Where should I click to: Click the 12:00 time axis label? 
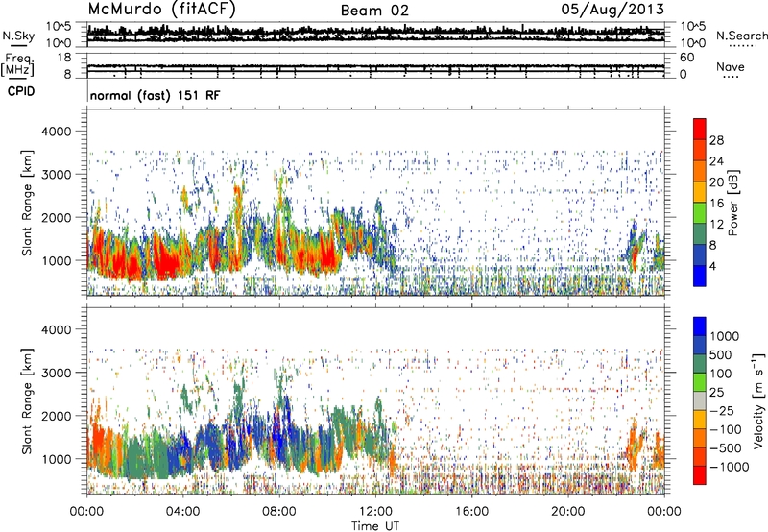pyautogui.click(x=375, y=512)
